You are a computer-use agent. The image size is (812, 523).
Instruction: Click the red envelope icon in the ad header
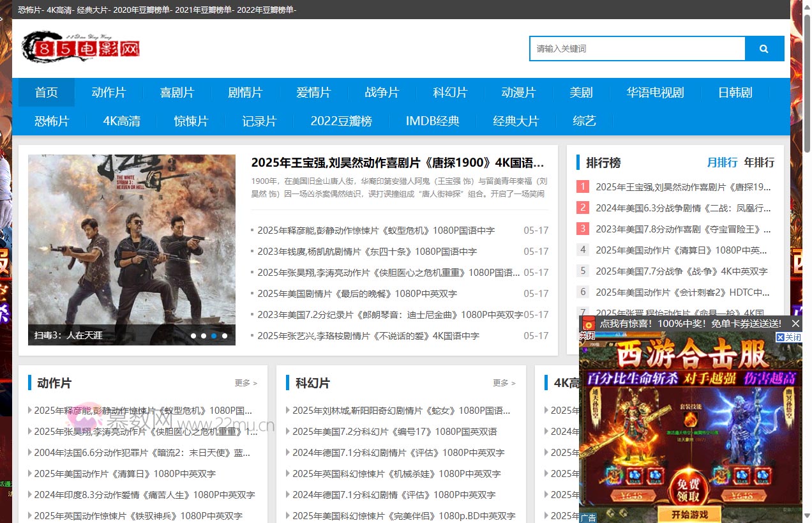[x=589, y=324]
